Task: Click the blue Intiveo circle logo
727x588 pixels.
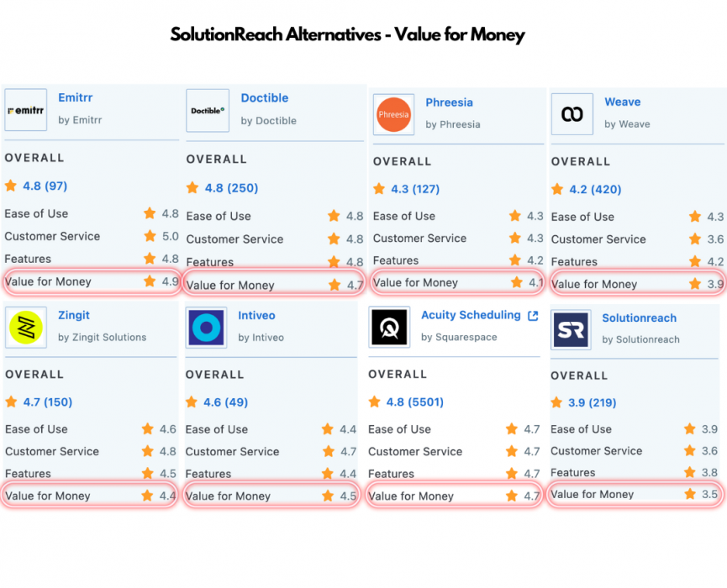Action: [x=207, y=327]
